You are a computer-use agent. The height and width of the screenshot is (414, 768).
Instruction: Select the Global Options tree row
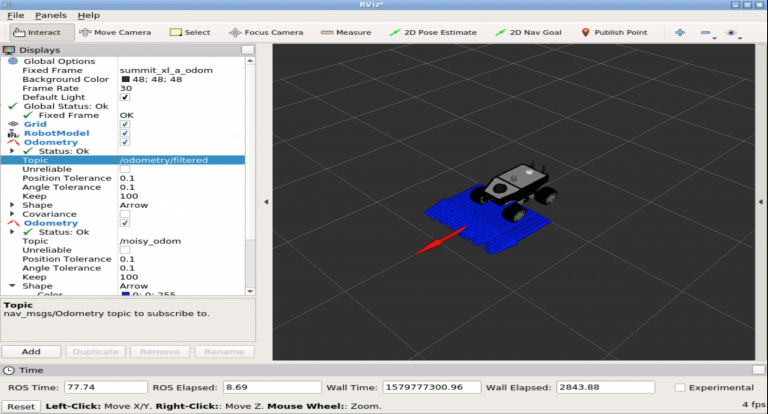coord(122,61)
